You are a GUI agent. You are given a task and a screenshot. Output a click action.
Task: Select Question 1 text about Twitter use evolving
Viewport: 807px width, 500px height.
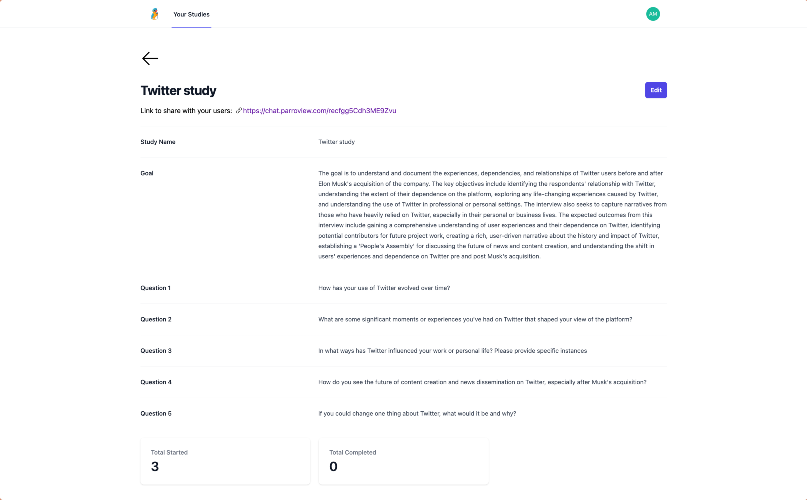(384, 288)
